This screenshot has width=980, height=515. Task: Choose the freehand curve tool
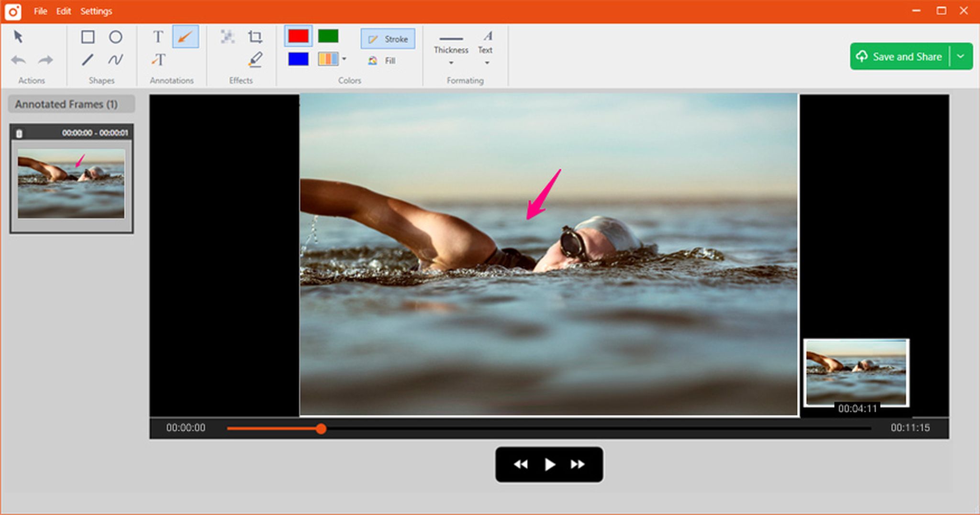(115, 60)
